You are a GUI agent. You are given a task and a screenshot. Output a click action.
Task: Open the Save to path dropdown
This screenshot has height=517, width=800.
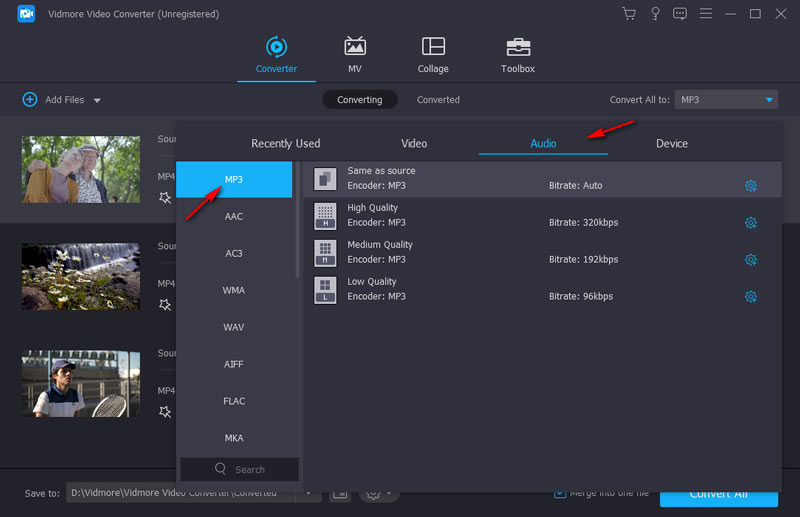(307, 494)
